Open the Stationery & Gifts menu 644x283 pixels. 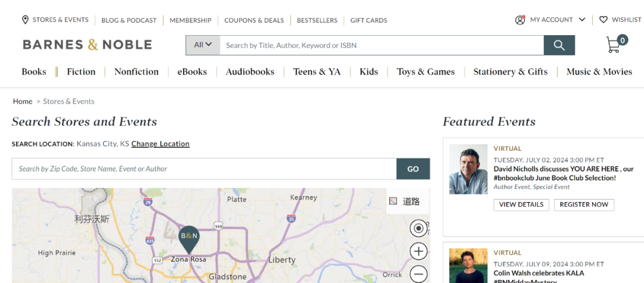pyautogui.click(x=510, y=71)
